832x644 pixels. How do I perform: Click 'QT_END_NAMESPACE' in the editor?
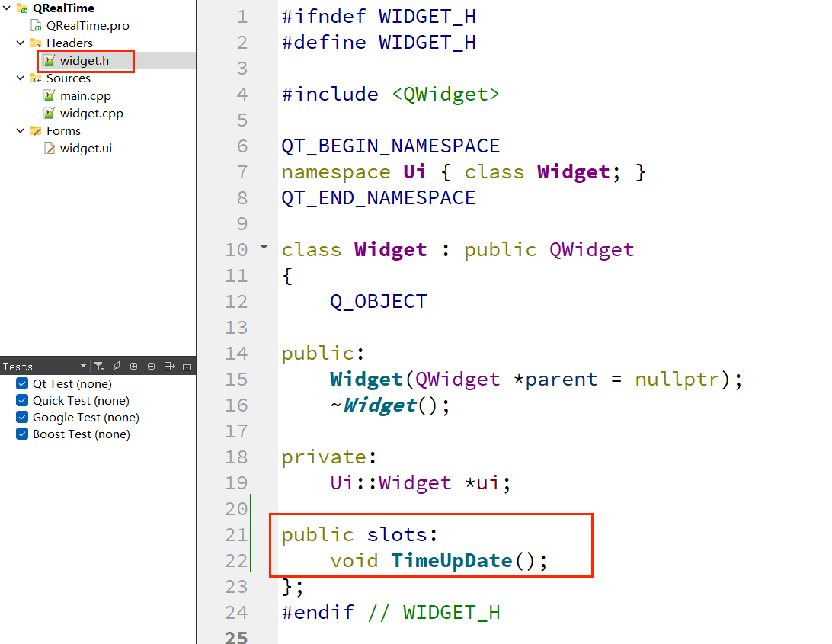tap(379, 198)
